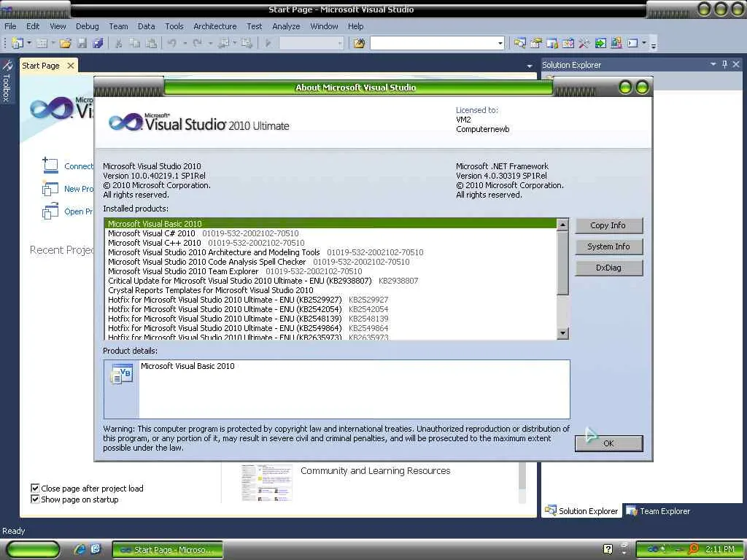Open the Analyze menu

286,26
